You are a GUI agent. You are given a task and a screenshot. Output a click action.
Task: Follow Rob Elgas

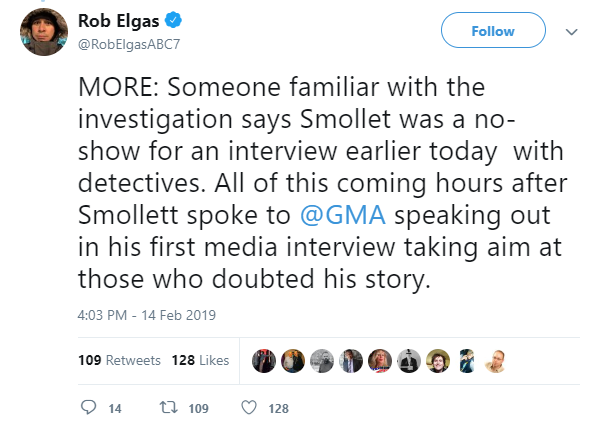pyautogui.click(x=493, y=30)
